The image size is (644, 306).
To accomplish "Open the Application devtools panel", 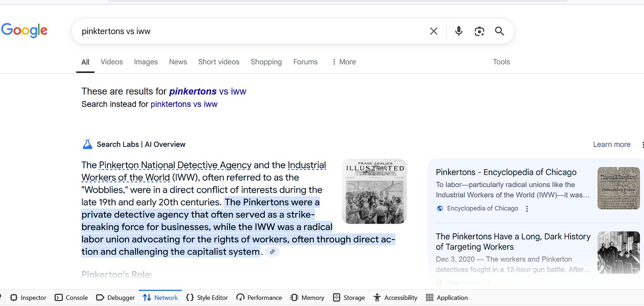I will pos(447,298).
